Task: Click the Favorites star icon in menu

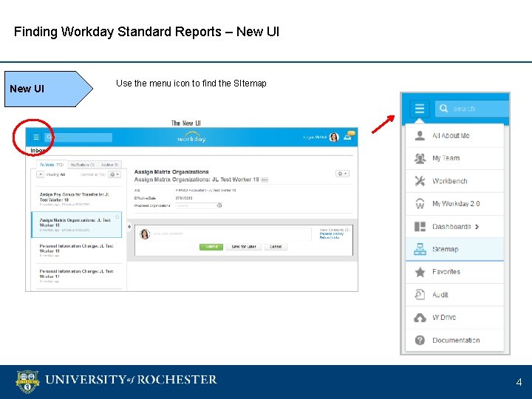Action: click(420, 272)
